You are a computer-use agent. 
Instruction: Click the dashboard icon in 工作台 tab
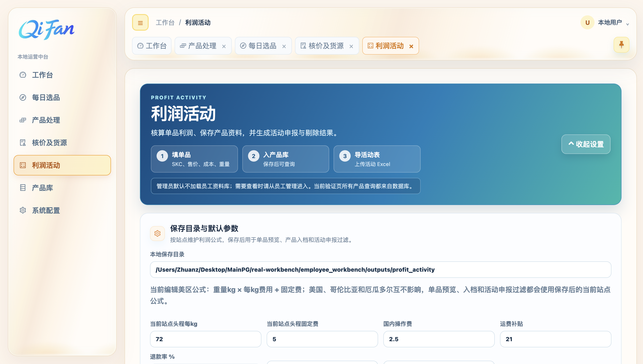[x=140, y=46]
